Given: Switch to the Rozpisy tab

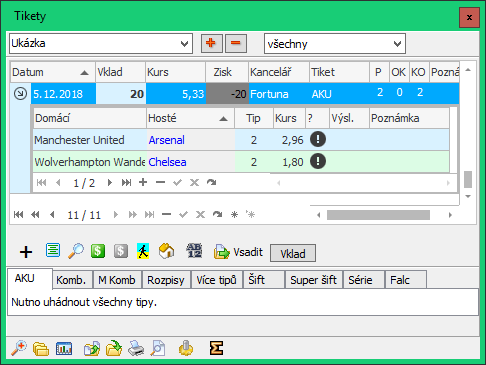Looking at the screenshot, I should tap(166, 280).
